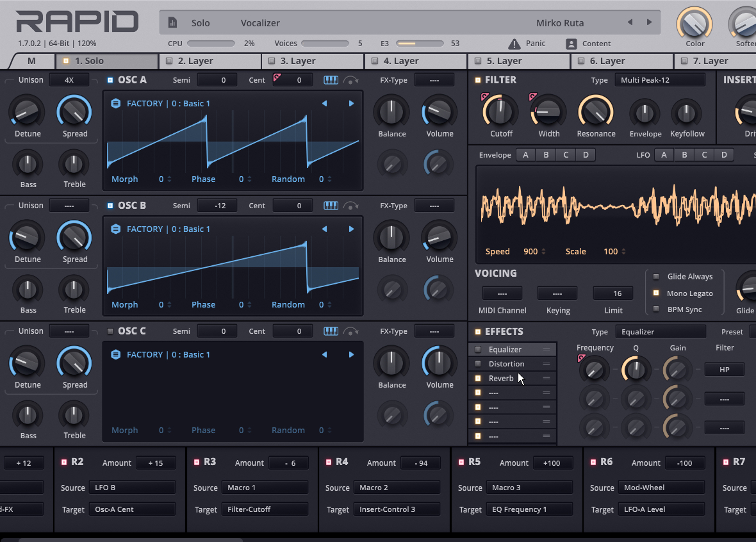The width and height of the screenshot is (756, 542).
Task: Select Envelope B button
Action: (x=546, y=155)
